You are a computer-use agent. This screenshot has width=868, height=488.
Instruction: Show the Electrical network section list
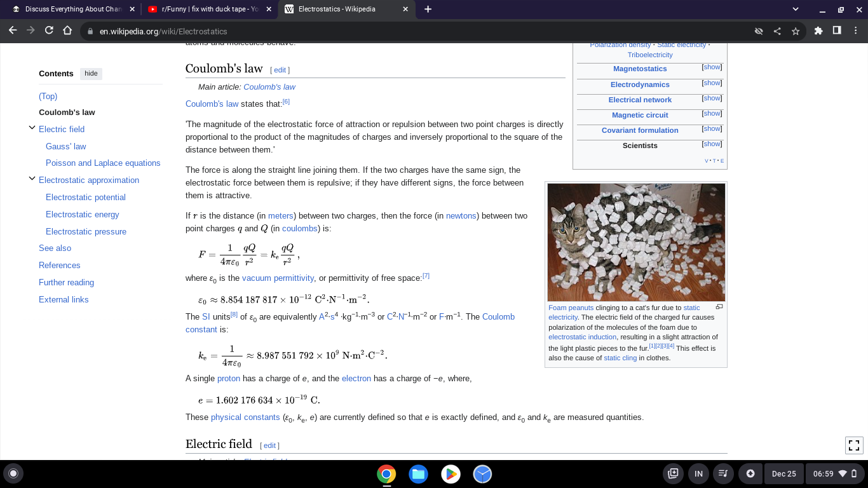[x=712, y=98]
